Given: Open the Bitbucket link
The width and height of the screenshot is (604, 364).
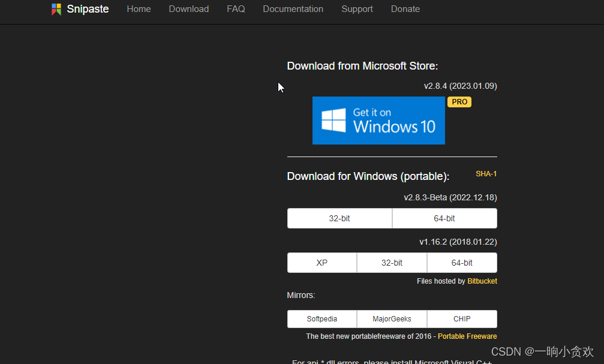Looking at the screenshot, I should pyautogui.click(x=482, y=281).
